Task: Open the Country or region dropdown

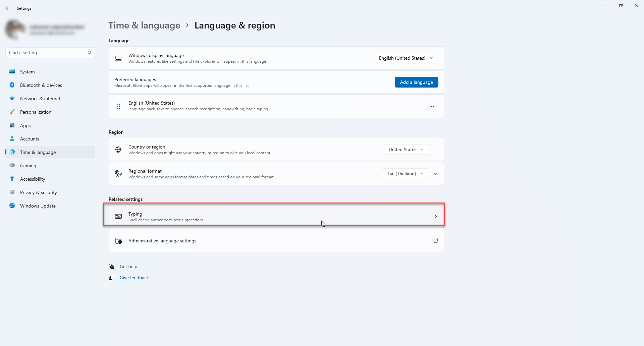Action: click(x=407, y=150)
